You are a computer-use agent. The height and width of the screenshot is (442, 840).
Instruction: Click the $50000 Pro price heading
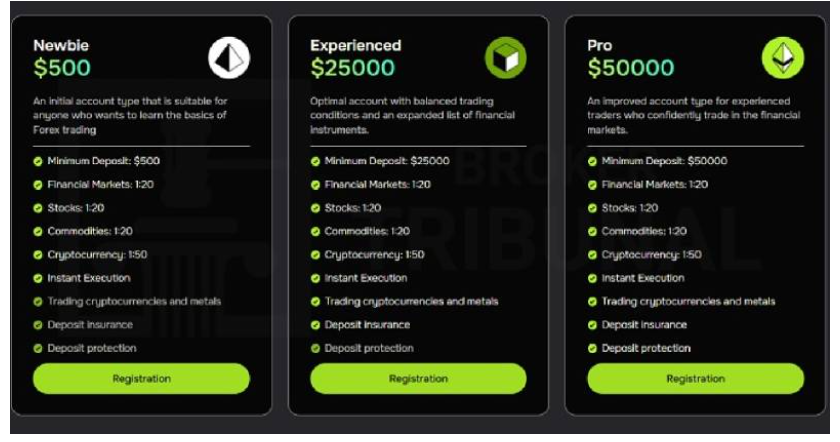click(630, 69)
